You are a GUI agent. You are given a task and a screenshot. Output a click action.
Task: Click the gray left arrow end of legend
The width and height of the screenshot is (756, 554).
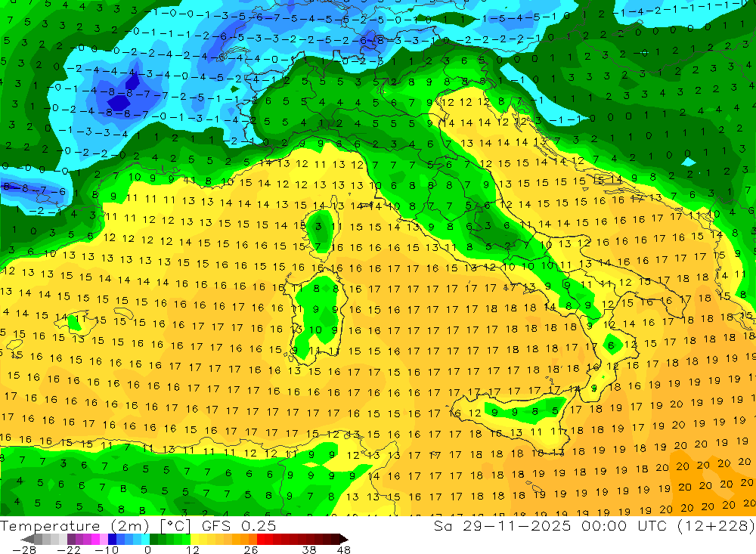point(27,540)
